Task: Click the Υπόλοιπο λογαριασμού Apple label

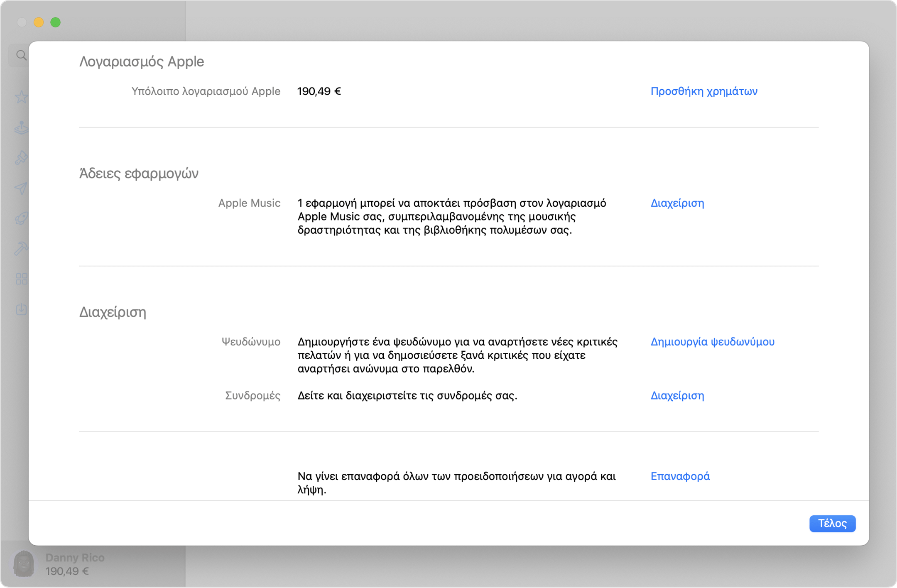Action: [206, 91]
